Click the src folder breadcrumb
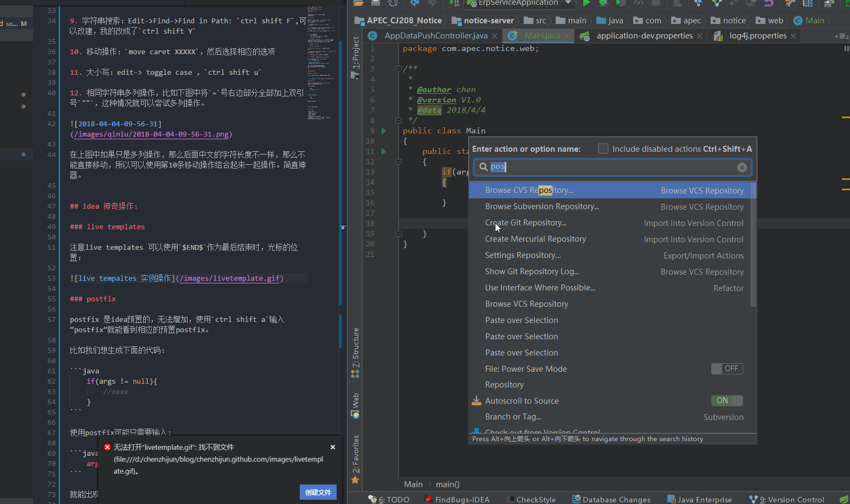850x504 pixels. [x=535, y=21]
